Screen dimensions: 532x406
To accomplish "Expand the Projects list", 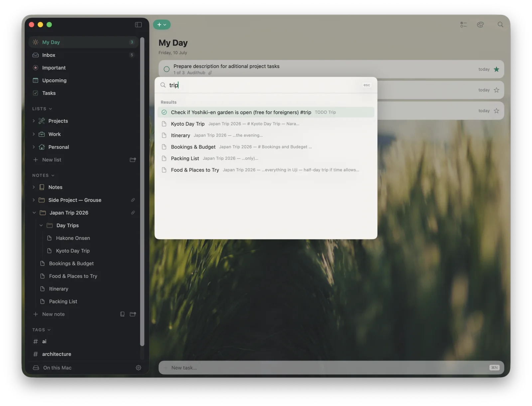I will click(x=34, y=121).
